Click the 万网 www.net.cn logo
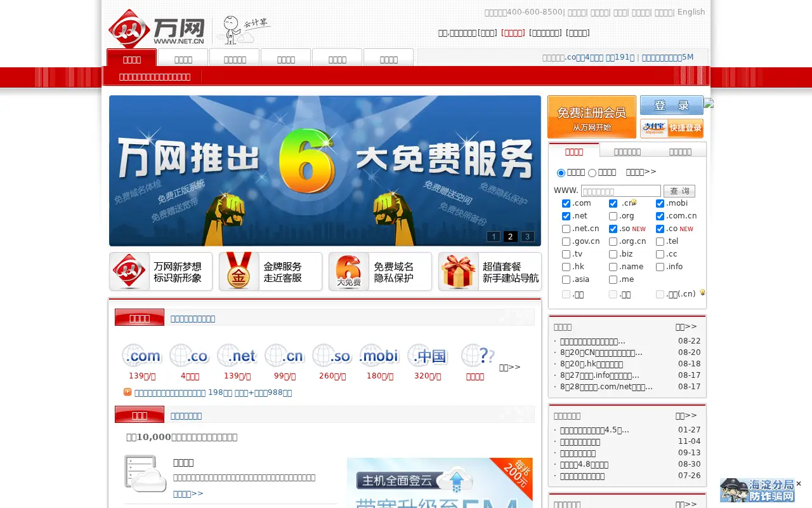The image size is (812, 508). 157,29
